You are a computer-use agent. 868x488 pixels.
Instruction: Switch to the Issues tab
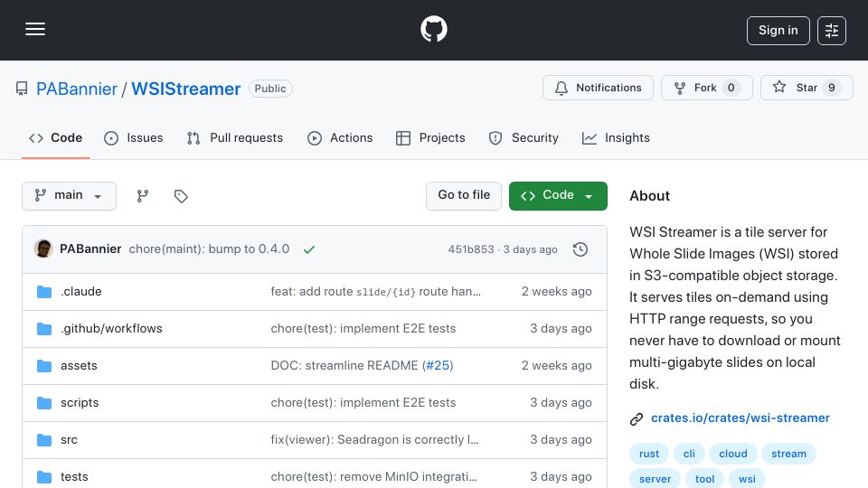tap(134, 137)
